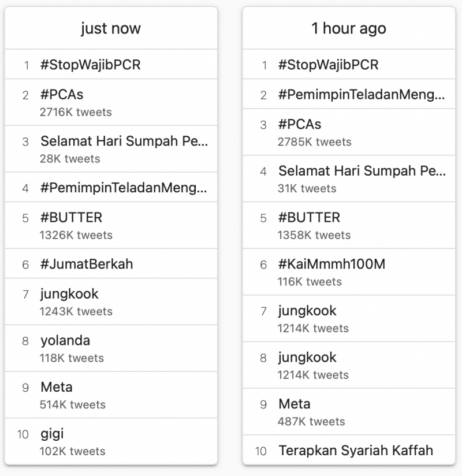Open #PemimpinTeladanMeng in 1 hour ago column

pos(349,94)
